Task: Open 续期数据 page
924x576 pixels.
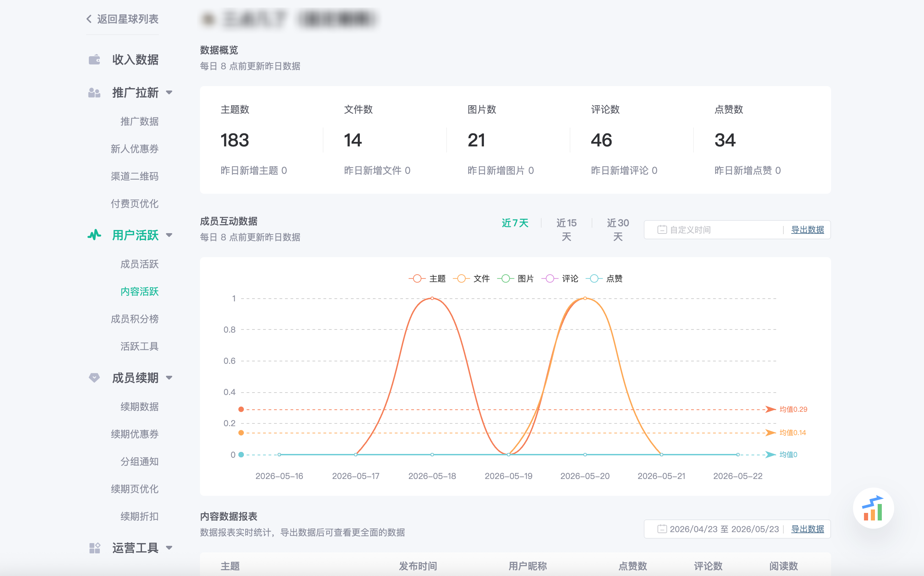Action: pos(140,407)
